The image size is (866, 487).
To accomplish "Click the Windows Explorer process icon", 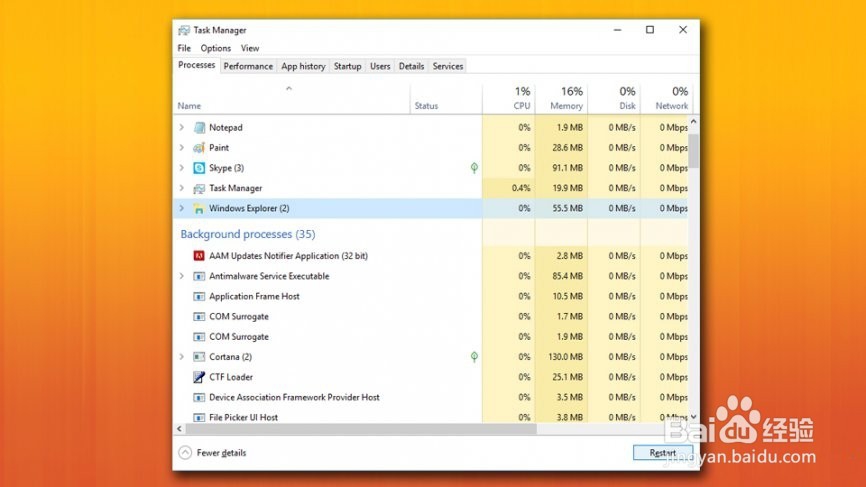I will [199, 209].
